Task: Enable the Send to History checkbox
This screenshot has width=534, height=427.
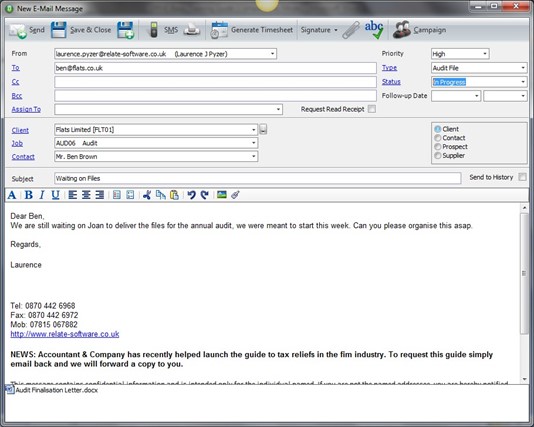Action: pyautogui.click(x=522, y=177)
